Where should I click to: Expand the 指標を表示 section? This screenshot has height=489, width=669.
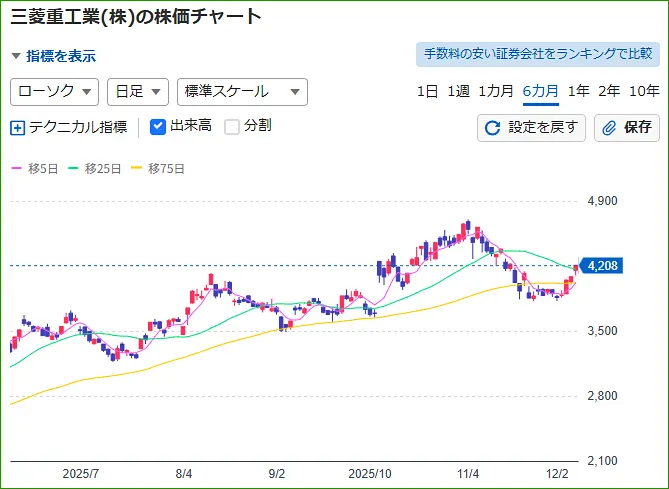point(54,56)
